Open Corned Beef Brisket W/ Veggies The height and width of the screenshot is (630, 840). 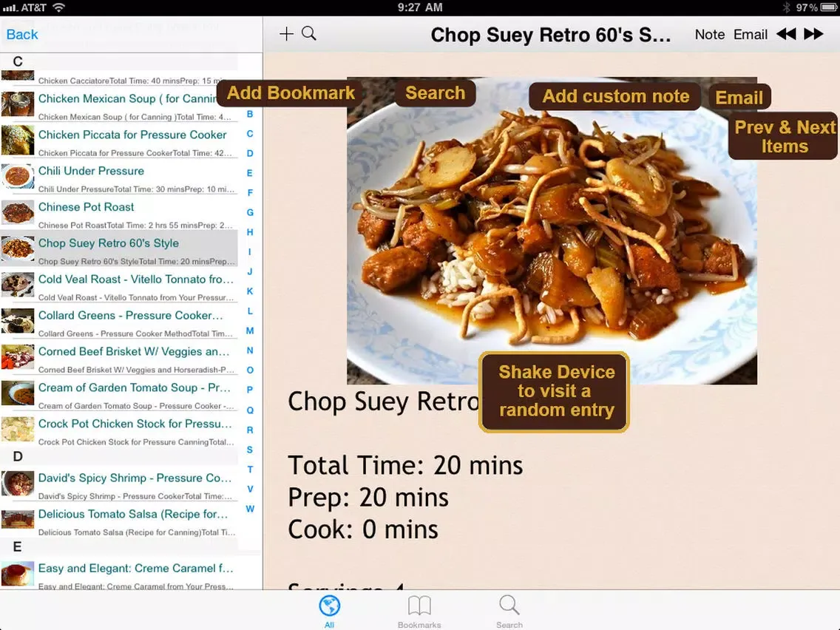click(119, 358)
